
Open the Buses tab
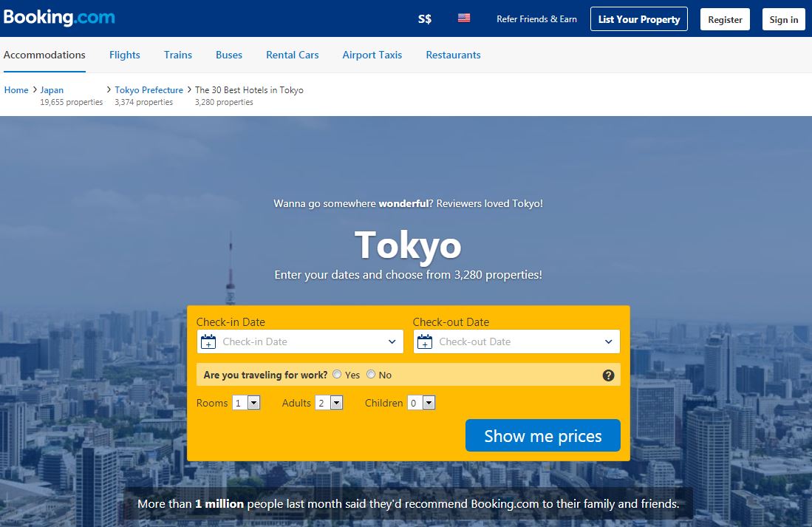(x=229, y=55)
